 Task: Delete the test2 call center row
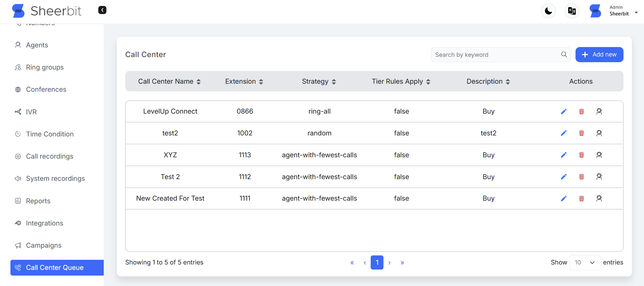581,133
